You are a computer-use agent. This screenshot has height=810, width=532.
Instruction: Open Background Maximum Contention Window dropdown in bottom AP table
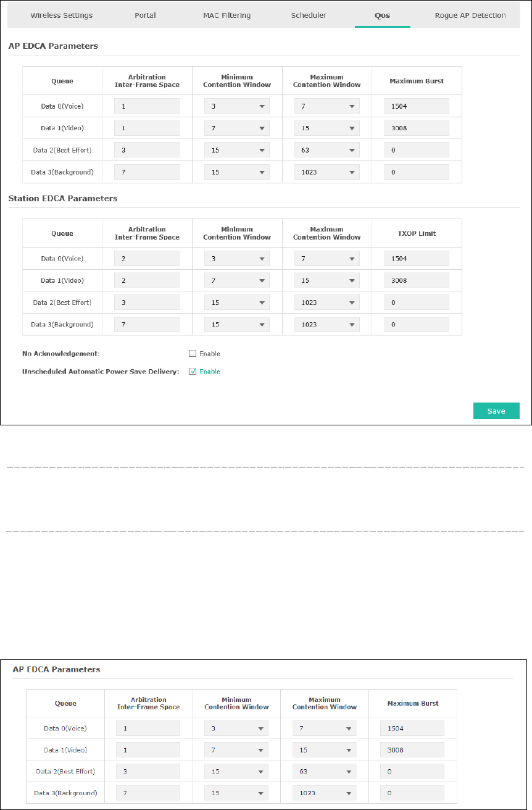tap(325, 793)
